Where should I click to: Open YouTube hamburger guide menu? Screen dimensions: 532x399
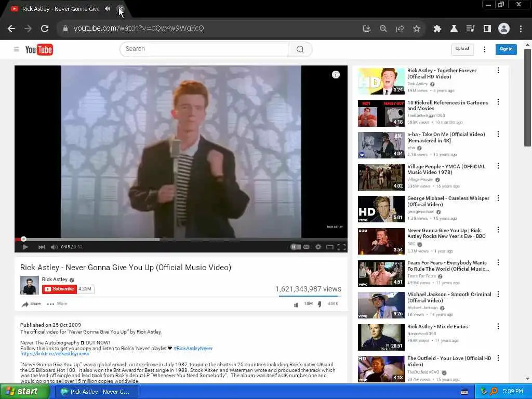(x=16, y=49)
